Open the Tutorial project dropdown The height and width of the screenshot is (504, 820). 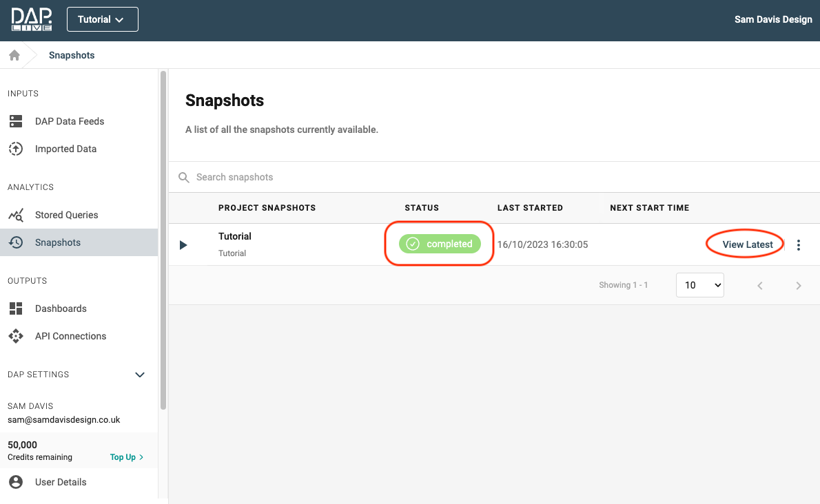click(102, 19)
